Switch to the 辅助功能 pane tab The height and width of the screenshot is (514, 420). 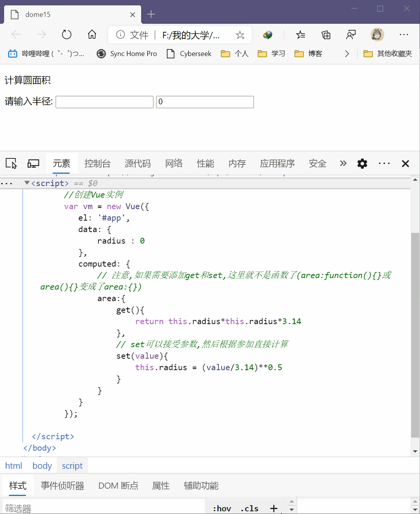[201, 486]
